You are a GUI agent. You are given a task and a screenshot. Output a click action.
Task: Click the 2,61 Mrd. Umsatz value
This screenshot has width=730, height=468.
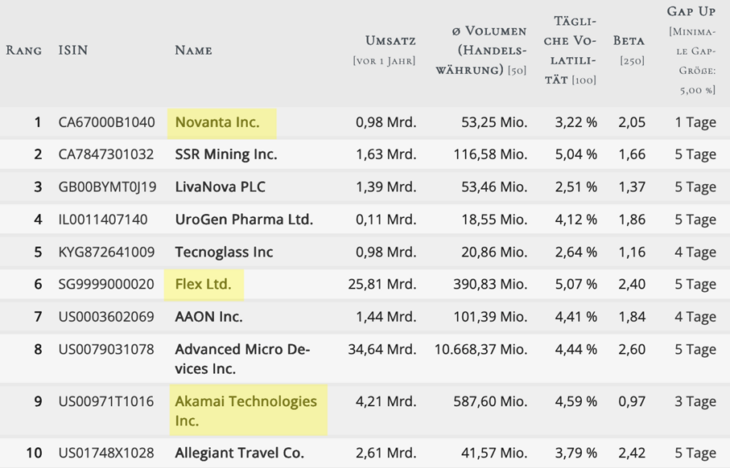(x=386, y=453)
